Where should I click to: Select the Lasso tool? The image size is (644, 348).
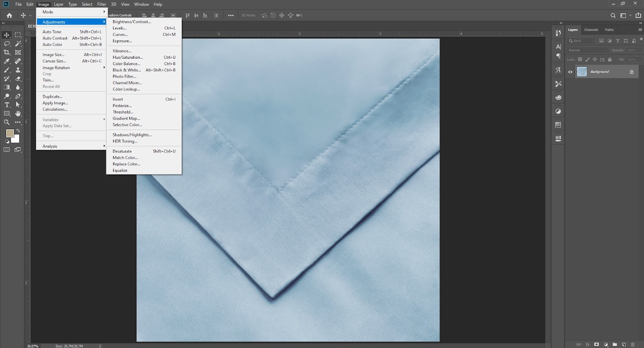[x=7, y=43]
